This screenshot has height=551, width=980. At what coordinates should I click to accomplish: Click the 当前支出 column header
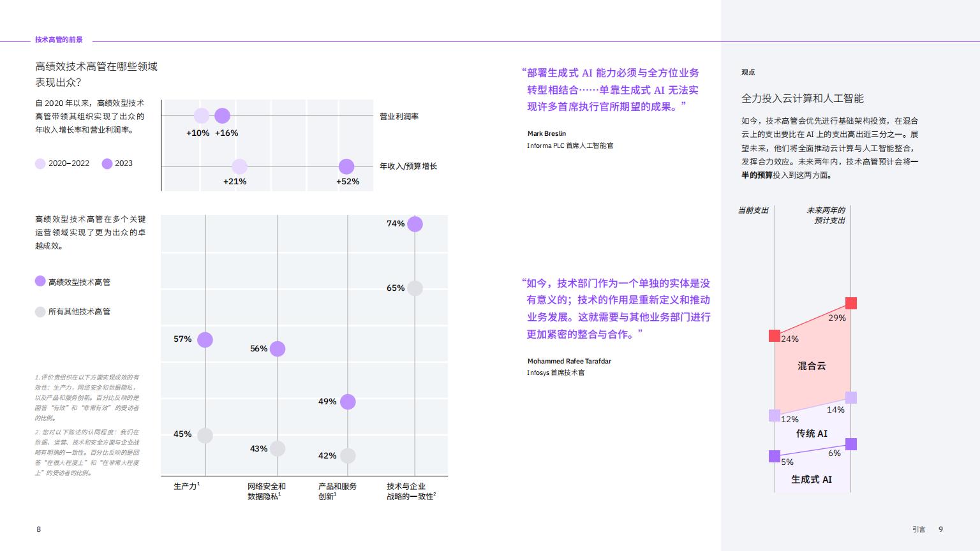point(754,210)
